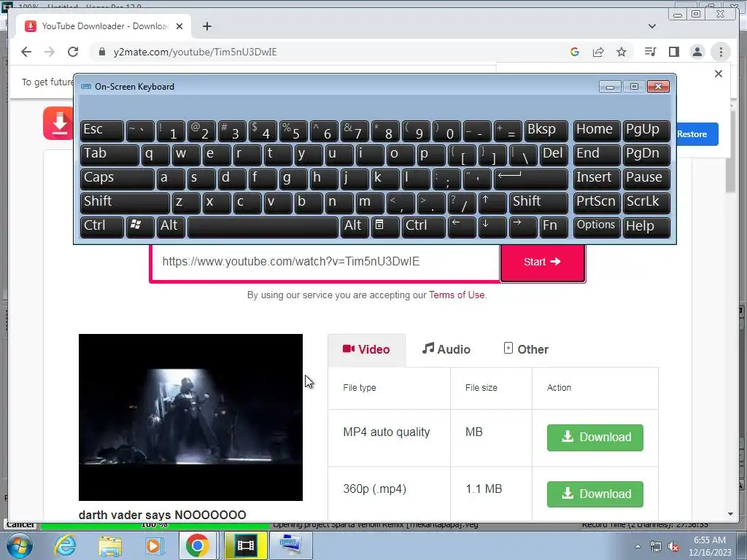
Task: Open Chrome media control icon
Action: click(650, 52)
